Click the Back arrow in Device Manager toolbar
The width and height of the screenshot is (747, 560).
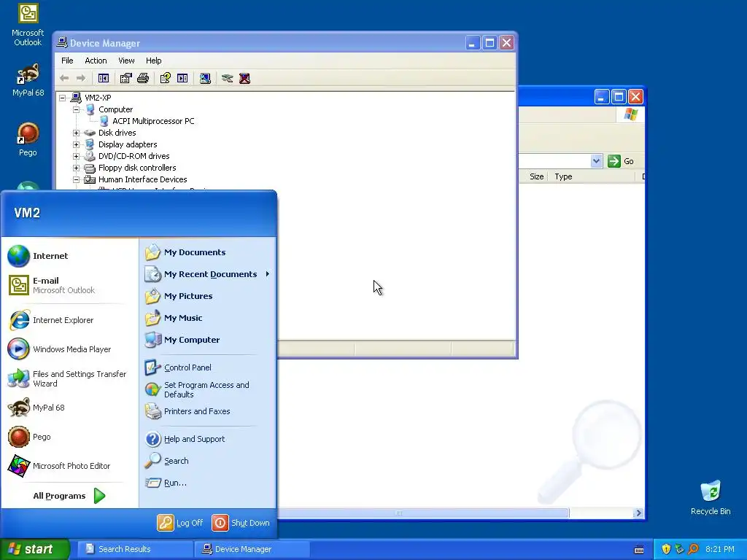click(x=64, y=78)
